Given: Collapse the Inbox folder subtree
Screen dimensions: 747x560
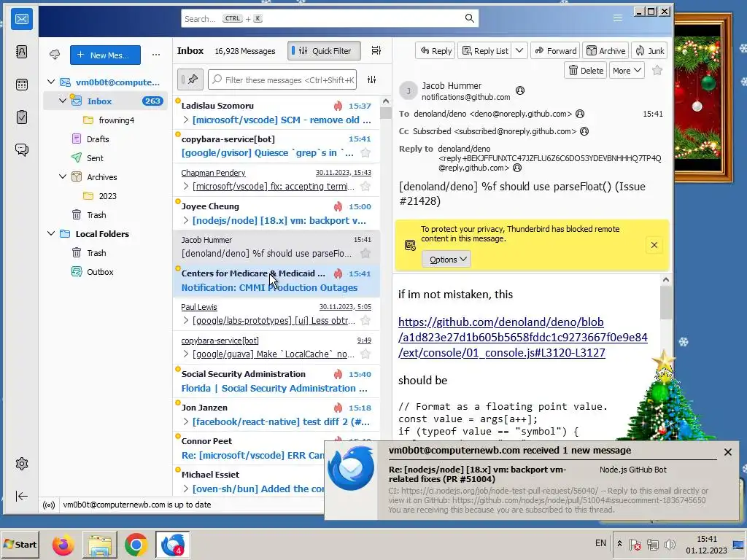Looking at the screenshot, I should (x=63, y=101).
